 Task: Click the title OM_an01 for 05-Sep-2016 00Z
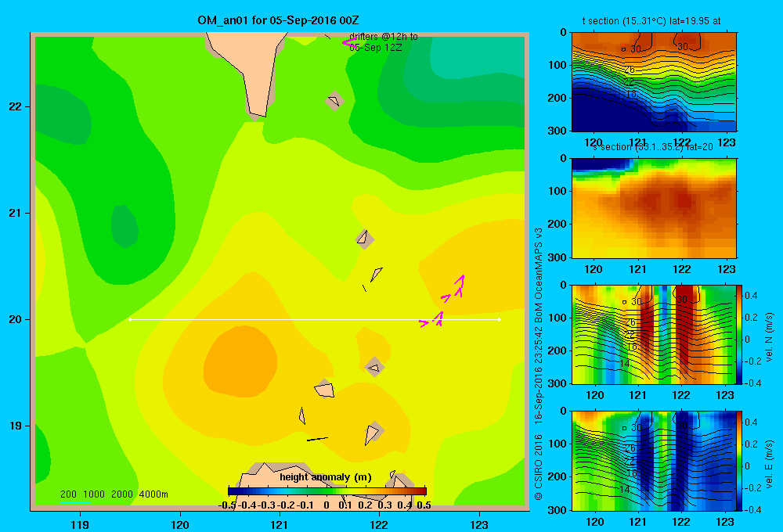point(278,20)
